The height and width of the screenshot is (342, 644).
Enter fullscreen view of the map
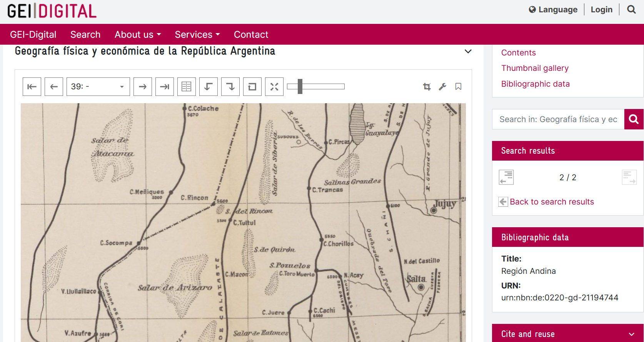274,87
